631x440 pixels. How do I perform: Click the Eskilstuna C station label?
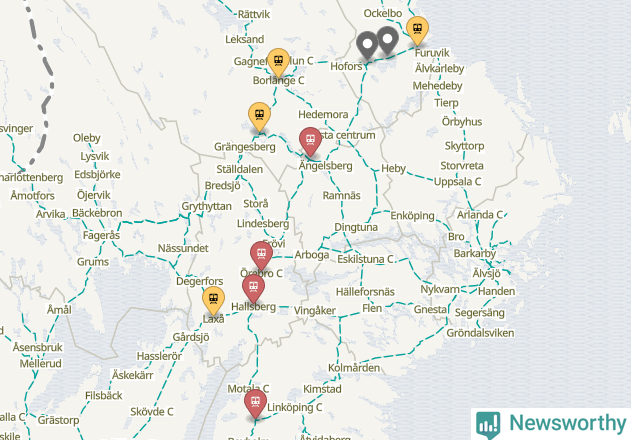(x=365, y=259)
